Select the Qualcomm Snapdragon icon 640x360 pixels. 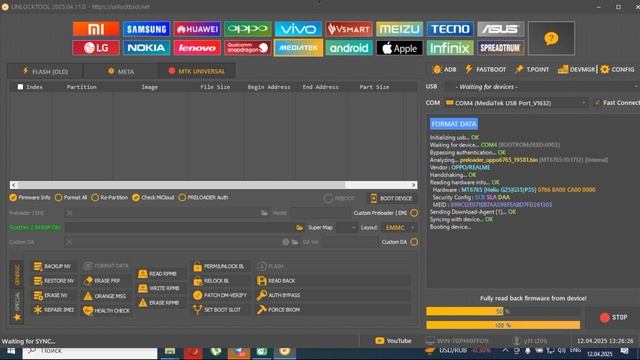point(248,48)
